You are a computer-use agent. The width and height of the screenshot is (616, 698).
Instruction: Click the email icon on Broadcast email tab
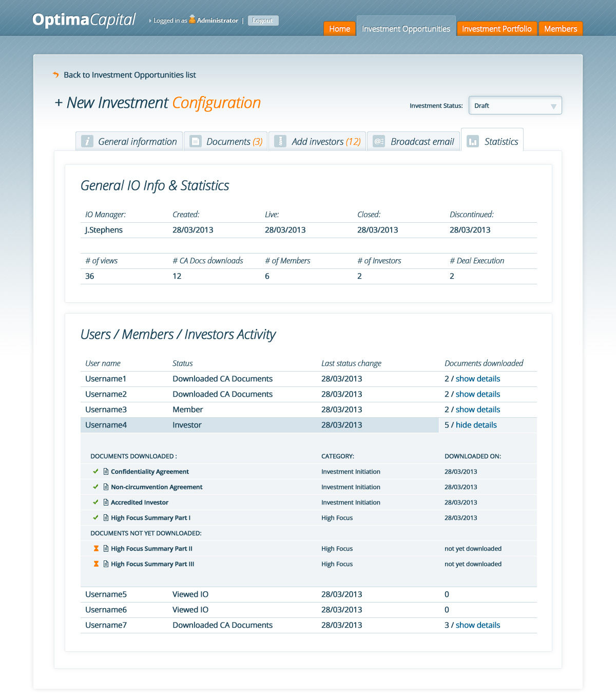coord(379,141)
